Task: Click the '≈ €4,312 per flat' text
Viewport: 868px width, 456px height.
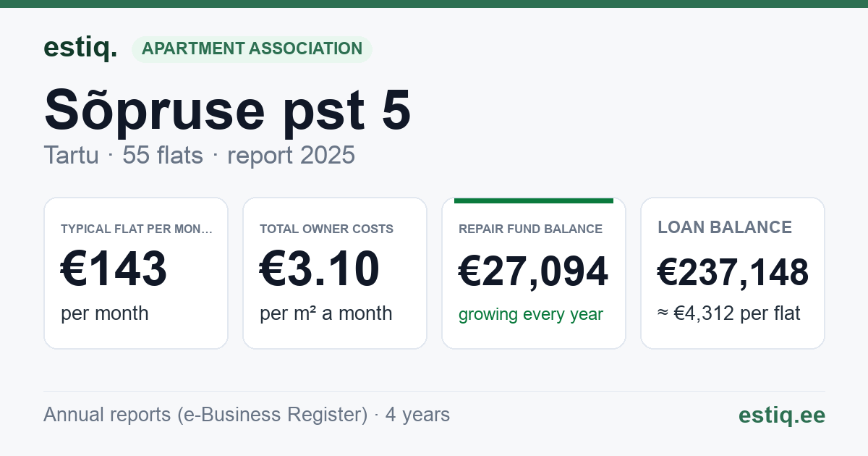Action: (x=729, y=315)
